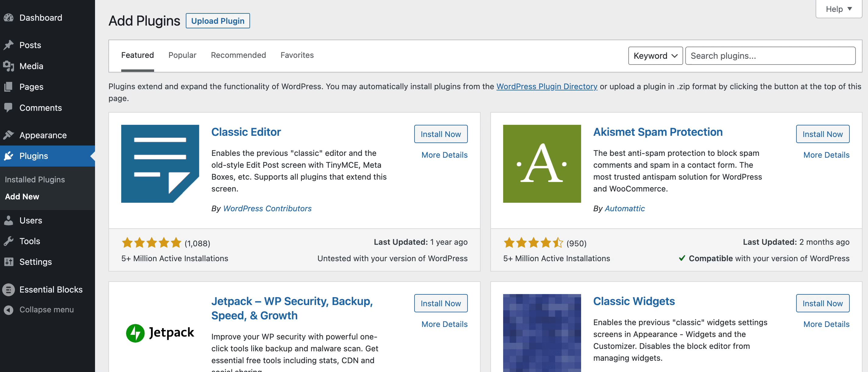Viewport: 868px width, 372px height.
Task: Click the Appearance paintbrush icon
Action: (9, 135)
